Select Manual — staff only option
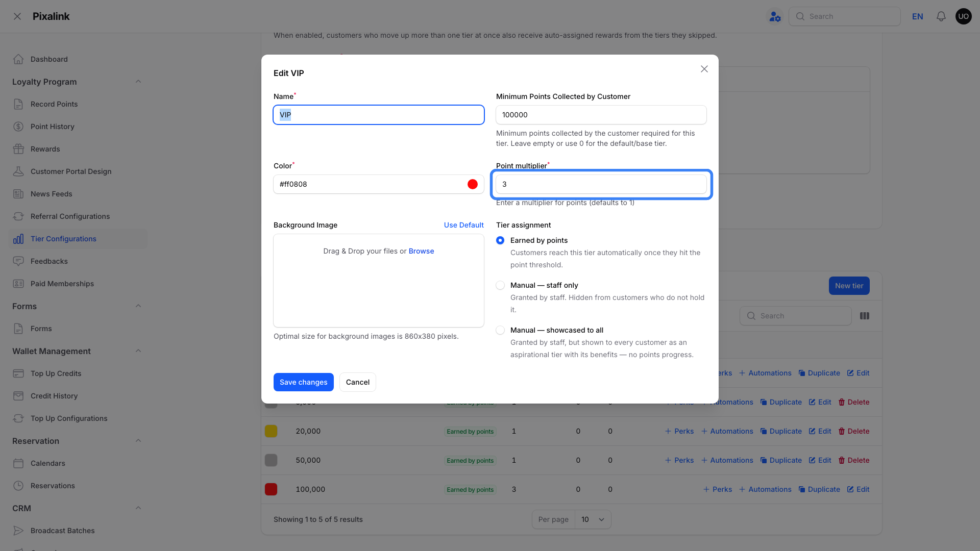The image size is (980, 551). (x=500, y=285)
